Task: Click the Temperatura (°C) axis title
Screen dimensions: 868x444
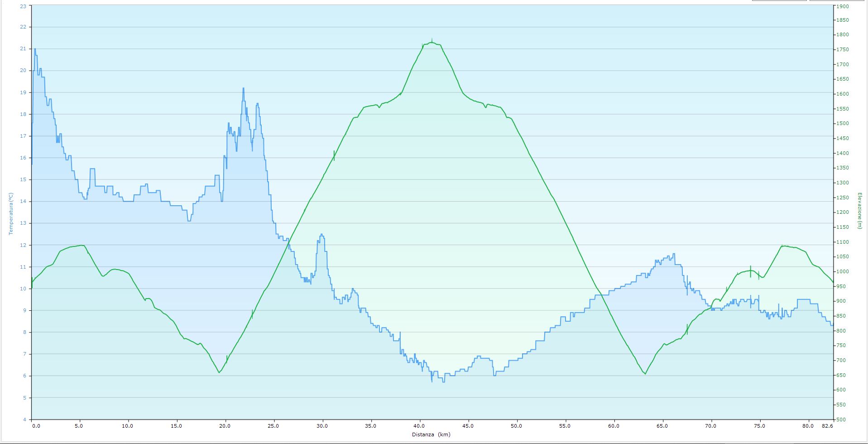Action: point(11,213)
